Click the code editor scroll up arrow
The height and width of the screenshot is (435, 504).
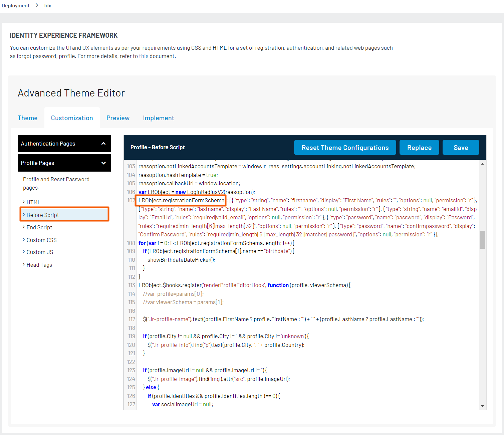click(x=482, y=164)
